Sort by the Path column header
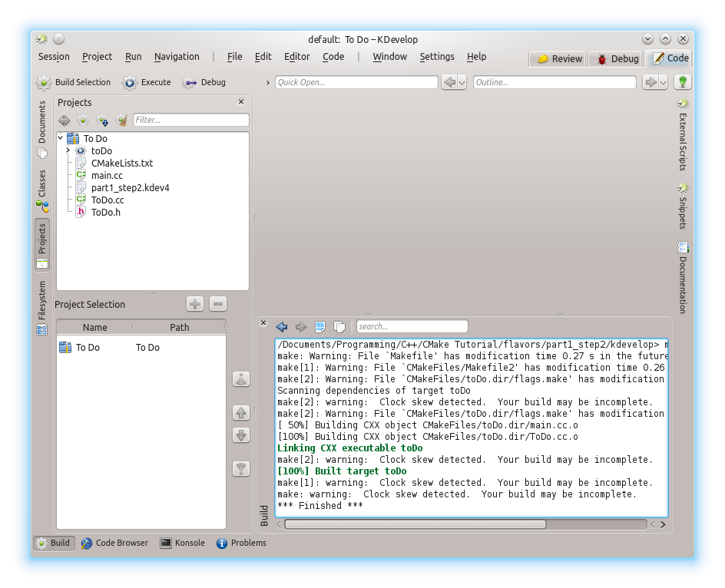725x588 pixels. click(x=180, y=327)
